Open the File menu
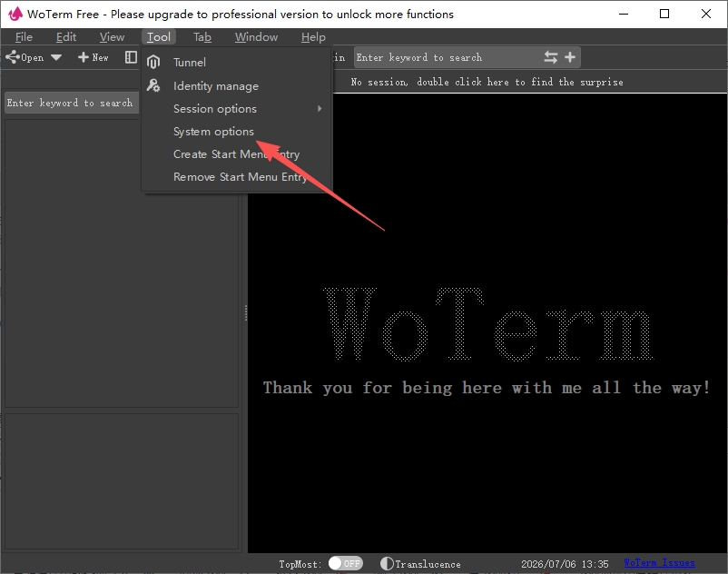The height and width of the screenshot is (574, 728). click(24, 37)
